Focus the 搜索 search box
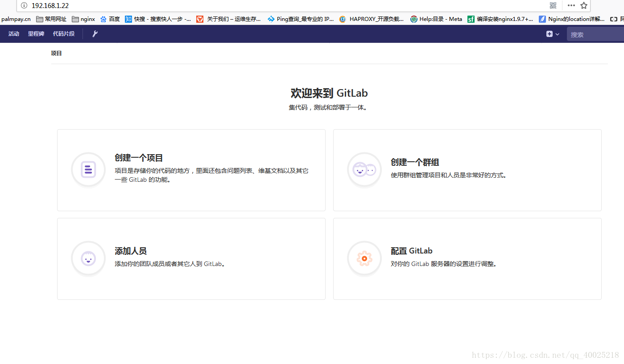 pos(595,34)
